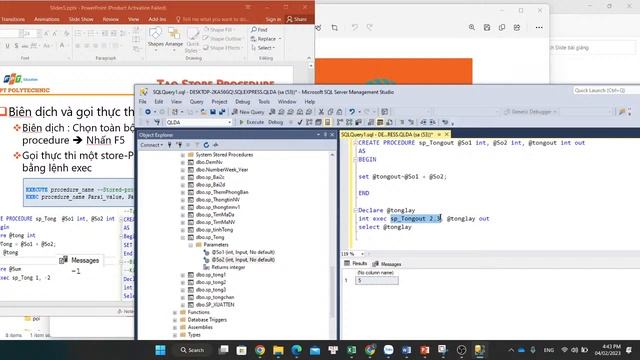Select dbo.NumberWeek_Year in Object Explorer
The width and height of the screenshot is (640, 360).
tap(222, 170)
